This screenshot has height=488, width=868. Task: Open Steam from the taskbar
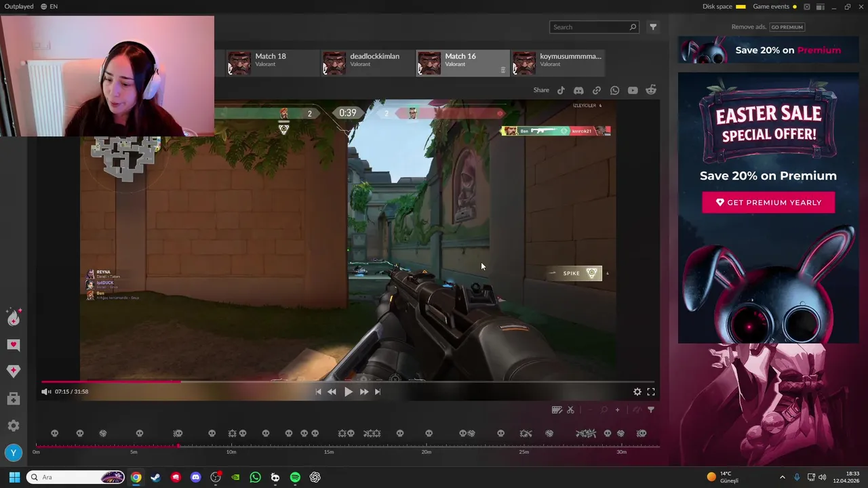coord(156,477)
